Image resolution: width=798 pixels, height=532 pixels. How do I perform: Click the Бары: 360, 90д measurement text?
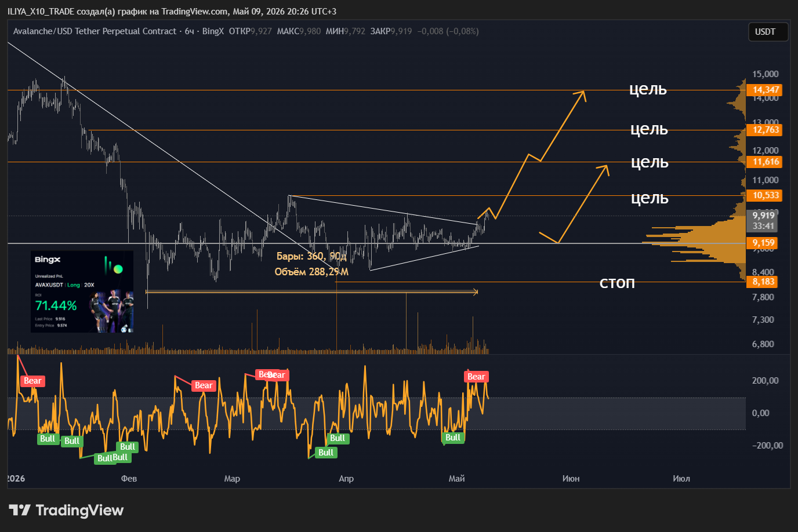tap(311, 256)
